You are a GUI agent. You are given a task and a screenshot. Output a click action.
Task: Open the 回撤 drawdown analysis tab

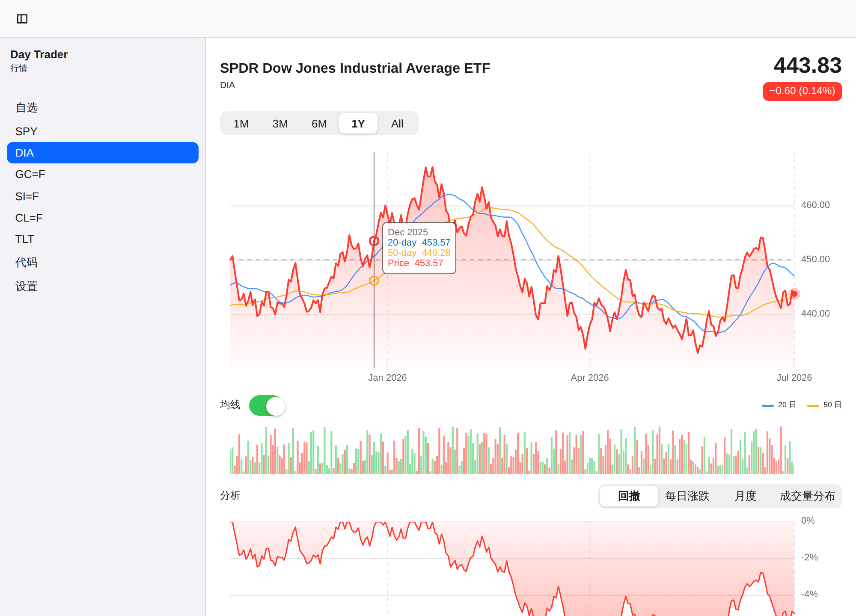(x=629, y=496)
